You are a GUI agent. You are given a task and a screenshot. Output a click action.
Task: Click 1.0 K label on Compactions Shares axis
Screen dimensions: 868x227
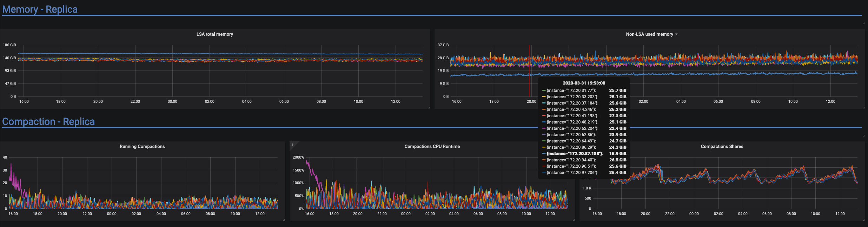click(587, 188)
